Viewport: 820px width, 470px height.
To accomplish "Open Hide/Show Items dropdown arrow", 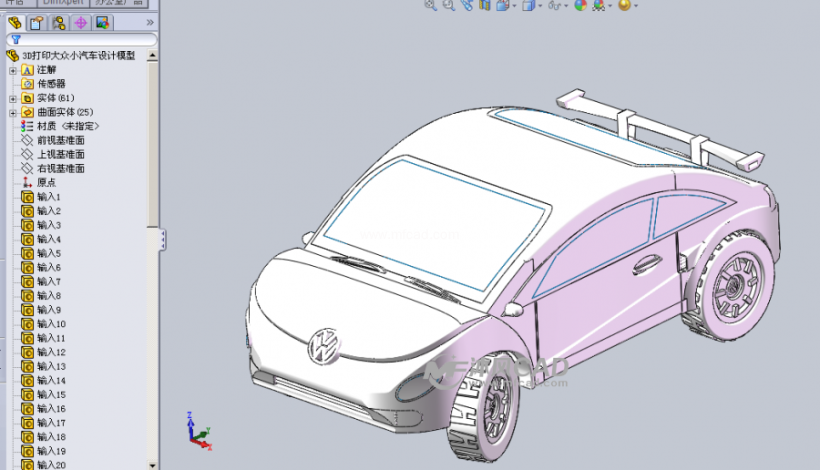I will (x=566, y=6).
